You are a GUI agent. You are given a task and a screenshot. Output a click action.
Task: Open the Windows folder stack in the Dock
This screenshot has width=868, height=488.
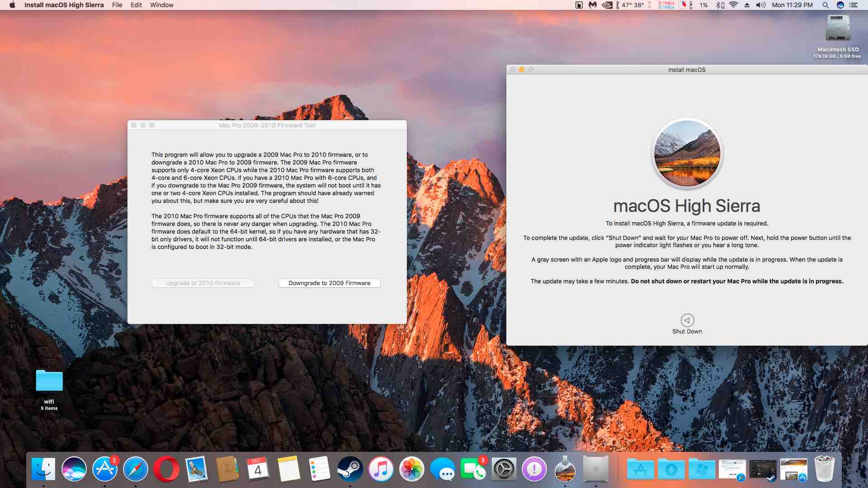click(702, 469)
